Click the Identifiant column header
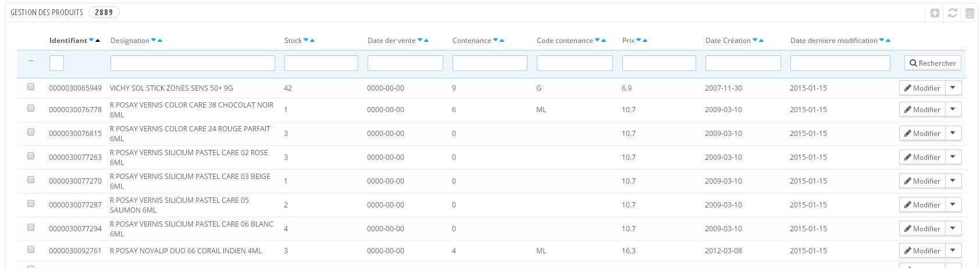Image resolution: width=980 pixels, height=269 pixels. click(x=68, y=41)
